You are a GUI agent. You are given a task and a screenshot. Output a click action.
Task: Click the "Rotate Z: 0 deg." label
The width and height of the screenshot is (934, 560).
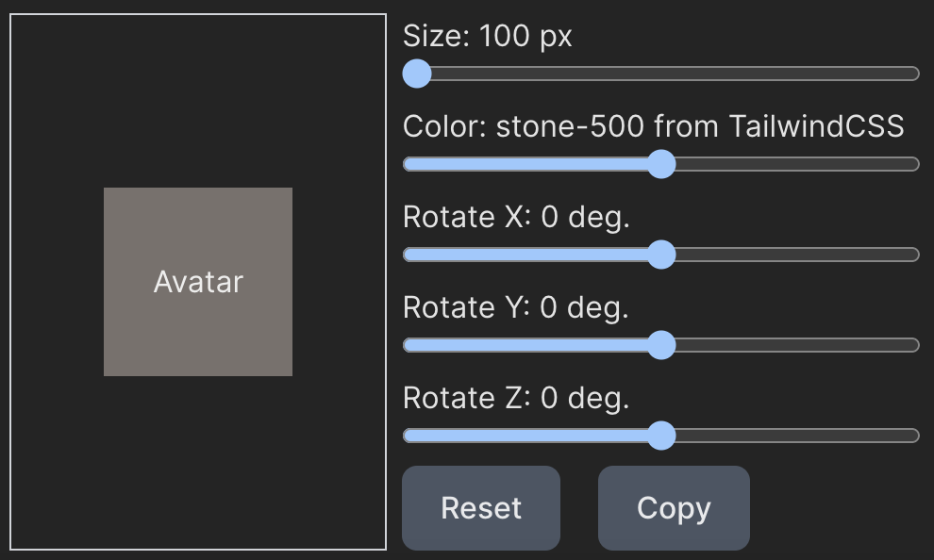point(515,398)
